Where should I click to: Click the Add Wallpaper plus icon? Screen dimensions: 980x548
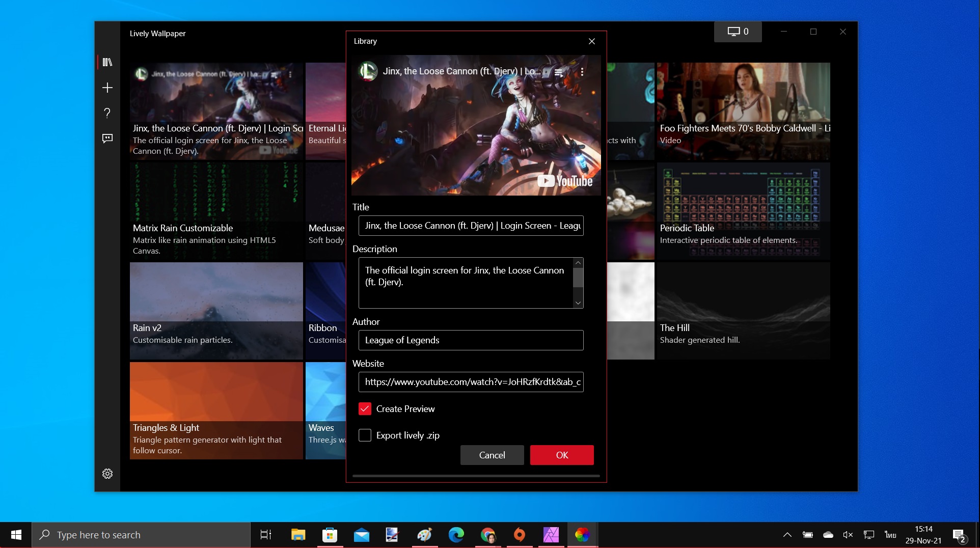pos(107,88)
